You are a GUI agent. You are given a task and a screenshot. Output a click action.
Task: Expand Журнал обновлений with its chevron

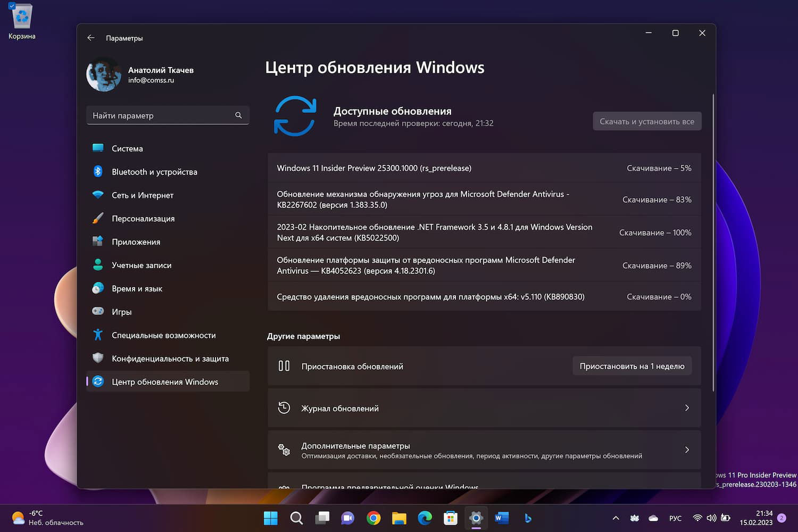(687, 408)
